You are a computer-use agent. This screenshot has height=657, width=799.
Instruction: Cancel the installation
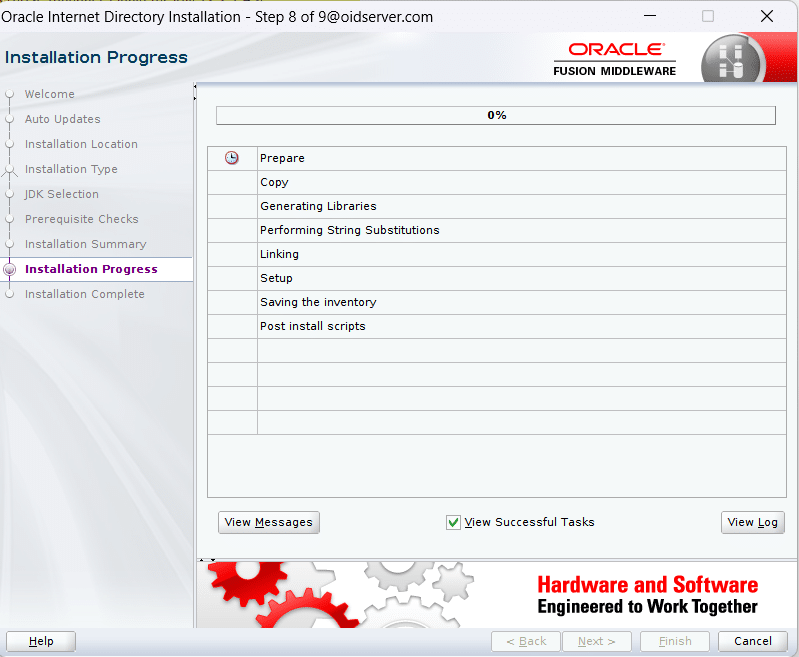(752, 641)
